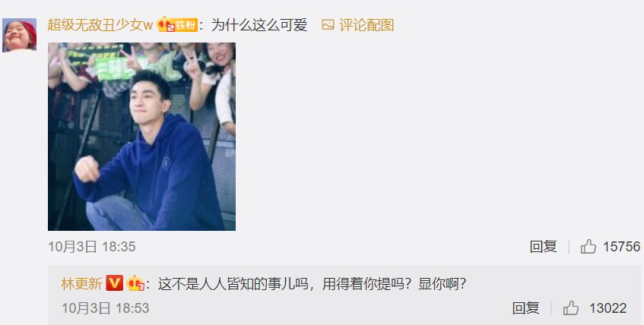Click the 铁粉 fan badge
Screen dimensions: 644x325
click(x=186, y=25)
